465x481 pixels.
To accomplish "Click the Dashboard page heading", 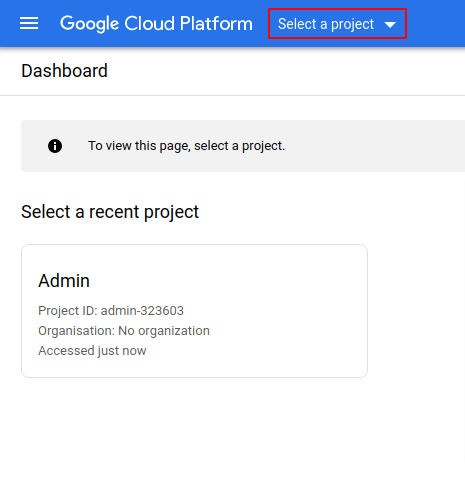I will click(x=64, y=71).
